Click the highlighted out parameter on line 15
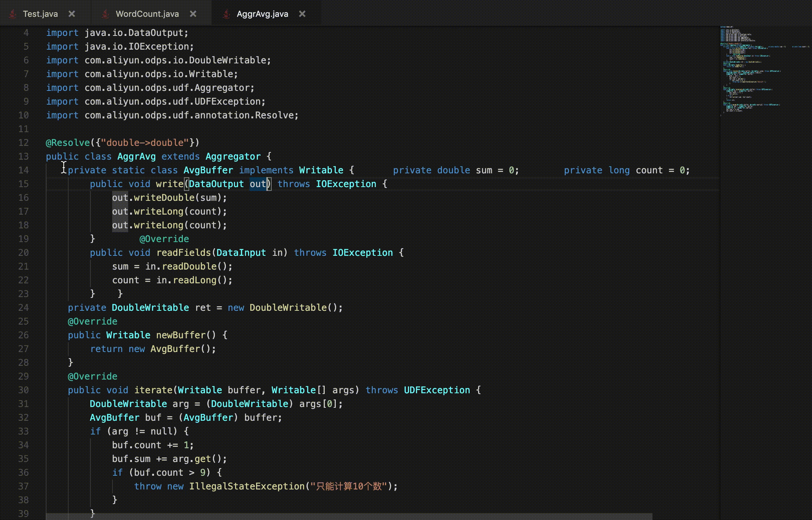The image size is (812, 520). coord(258,184)
